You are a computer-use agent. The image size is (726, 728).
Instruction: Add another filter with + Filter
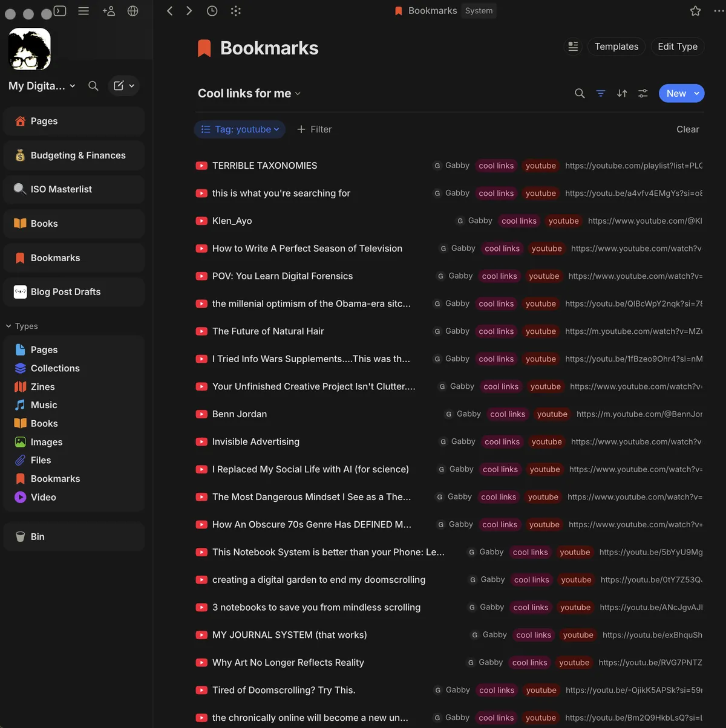tap(314, 129)
